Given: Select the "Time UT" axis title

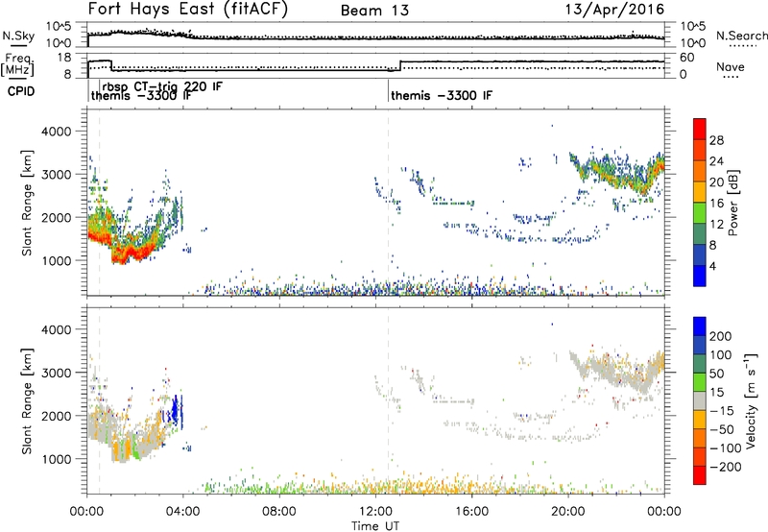Looking at the screenshot, I should pos(375,526).
